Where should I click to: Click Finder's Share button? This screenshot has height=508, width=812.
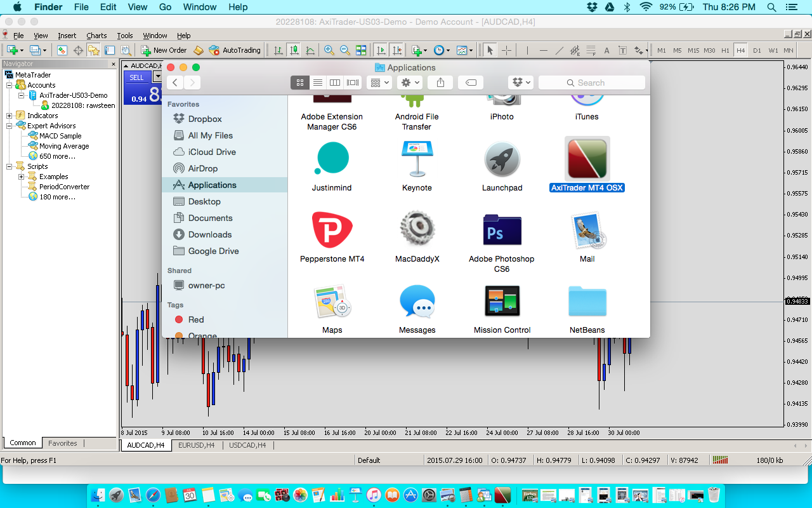pyautogui.click(x=440, y=83)
